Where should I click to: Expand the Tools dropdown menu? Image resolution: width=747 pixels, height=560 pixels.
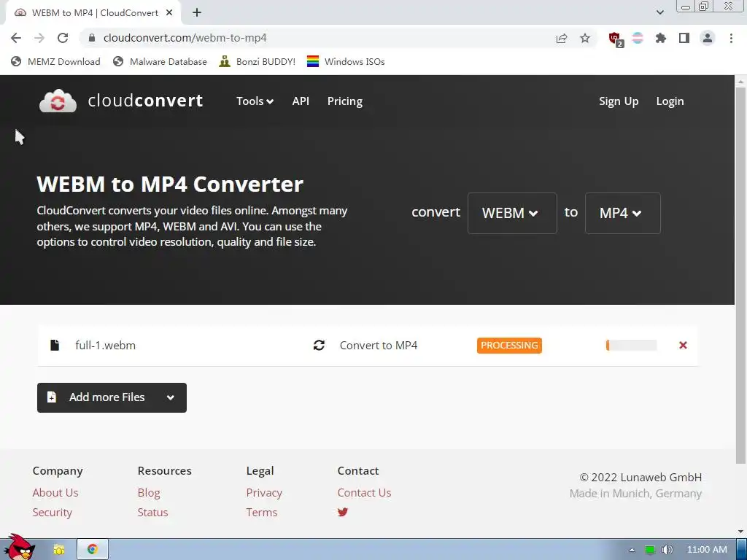coord(255,101)
